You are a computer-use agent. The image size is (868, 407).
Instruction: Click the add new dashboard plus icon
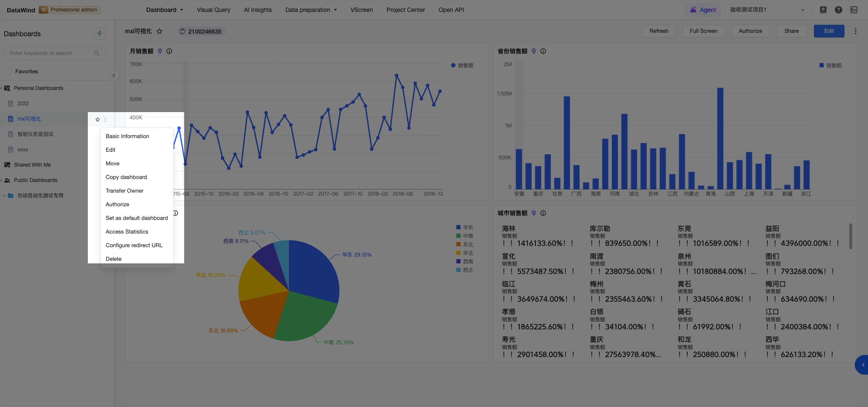point(99,33)
